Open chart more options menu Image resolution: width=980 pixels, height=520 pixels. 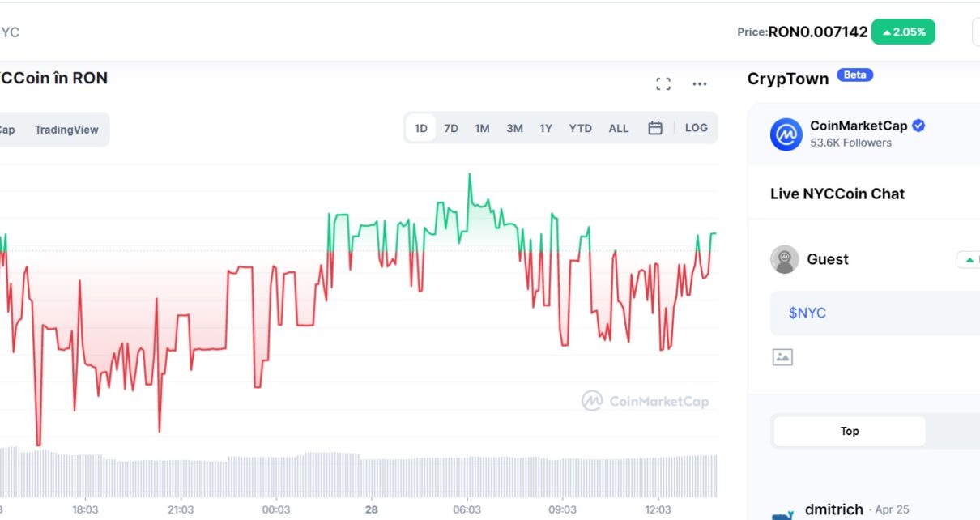tap(700, 84)
